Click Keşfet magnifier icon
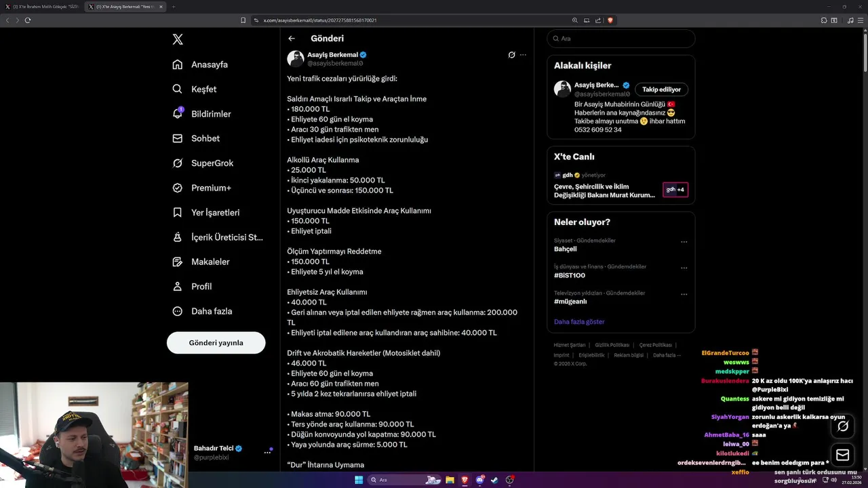Image resolution: width=868 pixels, height=488 pixels. [178, 89]
